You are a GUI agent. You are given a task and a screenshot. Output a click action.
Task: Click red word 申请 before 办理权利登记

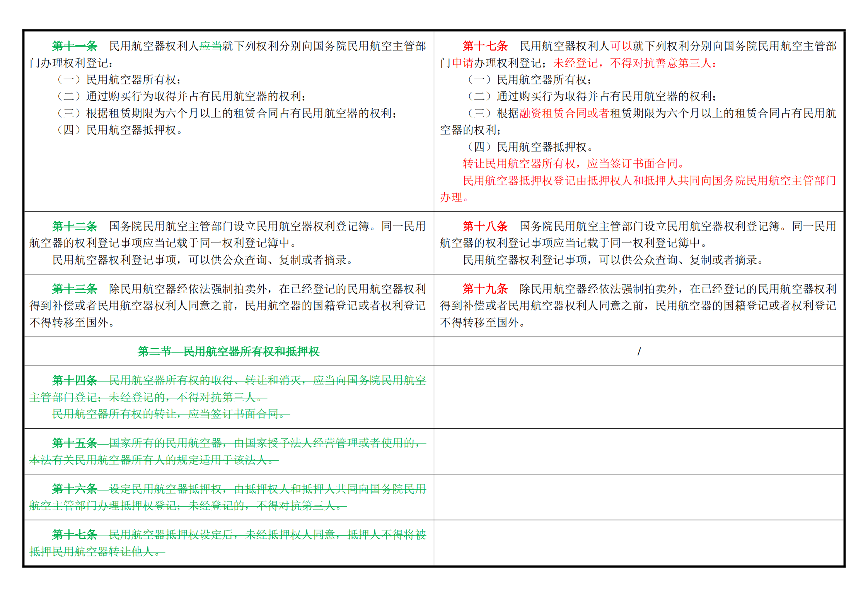(x=463, y=63)
